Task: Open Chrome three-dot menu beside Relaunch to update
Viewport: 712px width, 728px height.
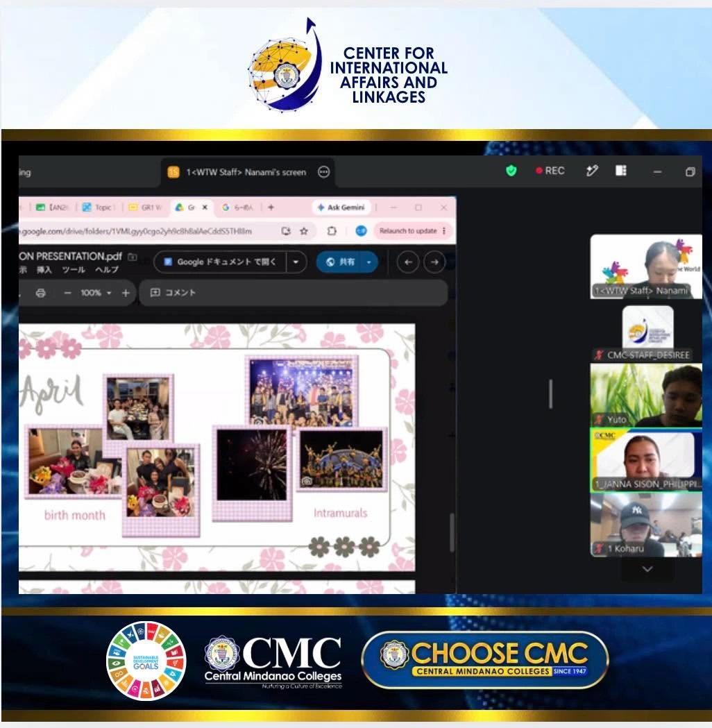Action: point(444,230)
